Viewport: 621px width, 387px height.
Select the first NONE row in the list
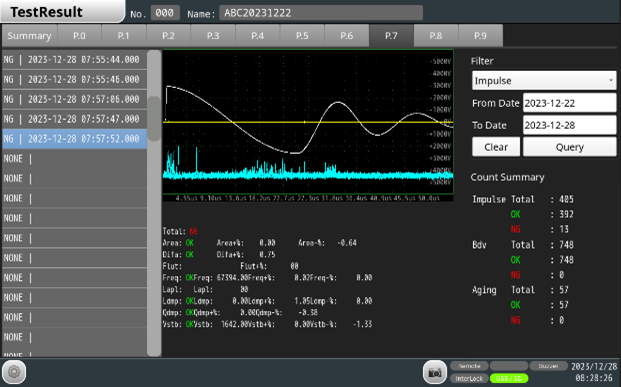(x=74, y=159)
